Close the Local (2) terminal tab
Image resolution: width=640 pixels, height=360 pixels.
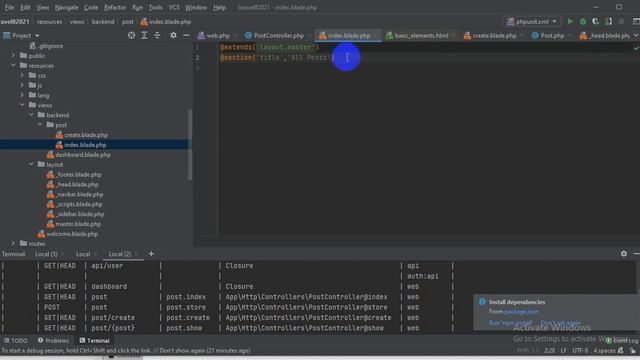[x=137, y=254]
